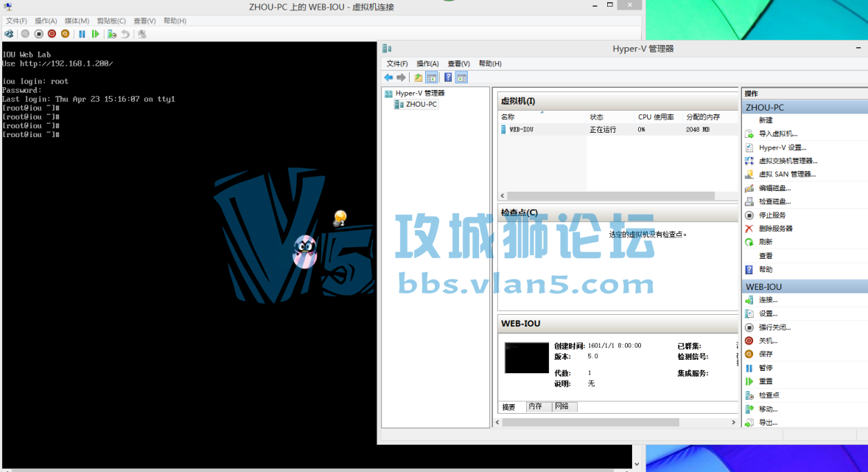
Task: Go back in Hyper-V Manager toolbar
Action: click(x=388, y=77)
